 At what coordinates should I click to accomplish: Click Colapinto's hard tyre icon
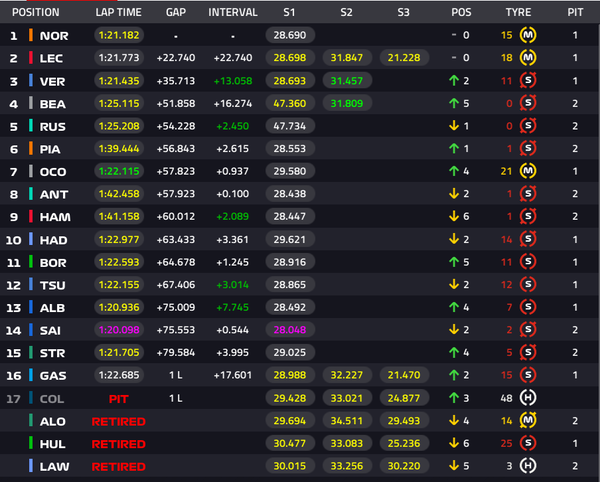click(529, 398)
